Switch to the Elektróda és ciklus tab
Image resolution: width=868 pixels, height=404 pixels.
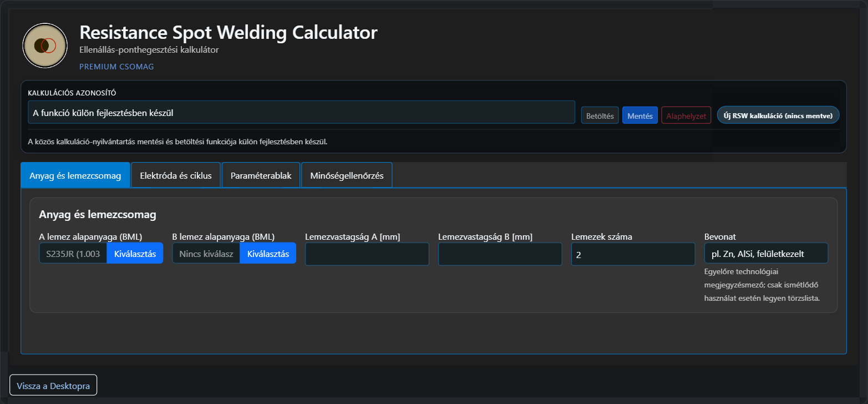176,175
